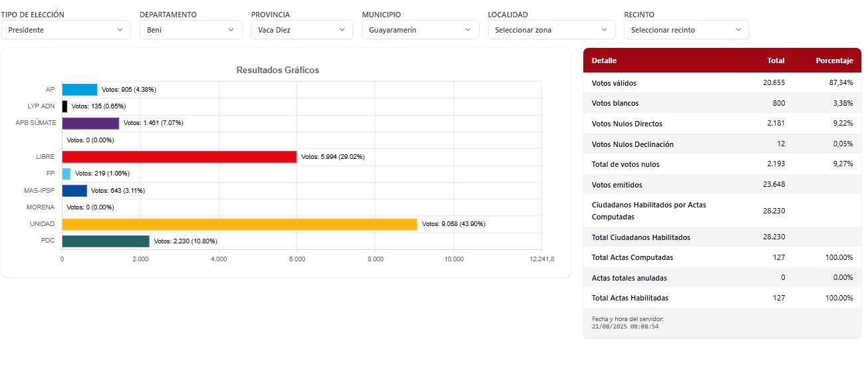Expand the Departamento dropdown showing Beni

click(190, 30)
